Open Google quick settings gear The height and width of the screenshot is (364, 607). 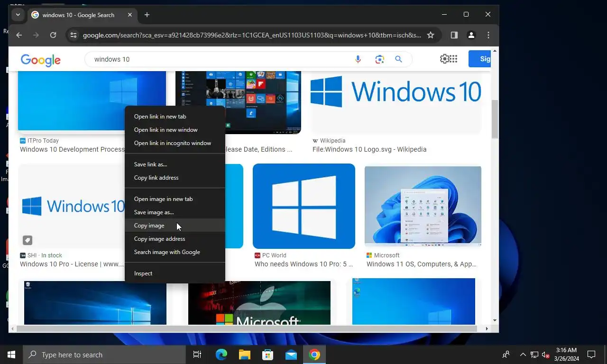pyautogui.click(x=444, y=59)
